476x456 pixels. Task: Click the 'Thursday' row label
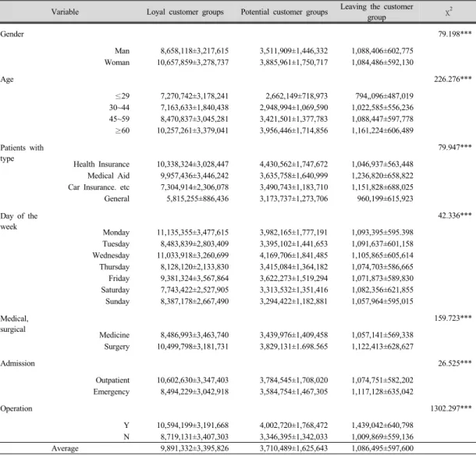pos(115,267)
